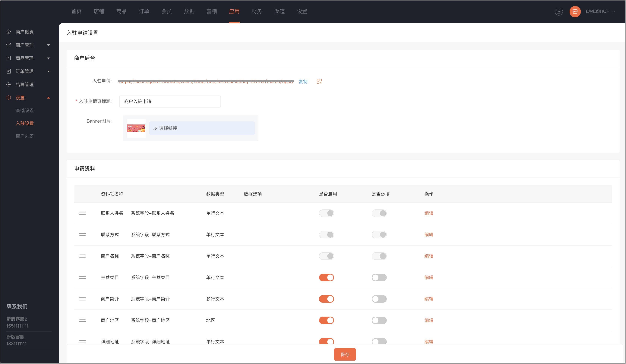Show the QR code for application link
The image size is (626, 364).
click(319, 81)
